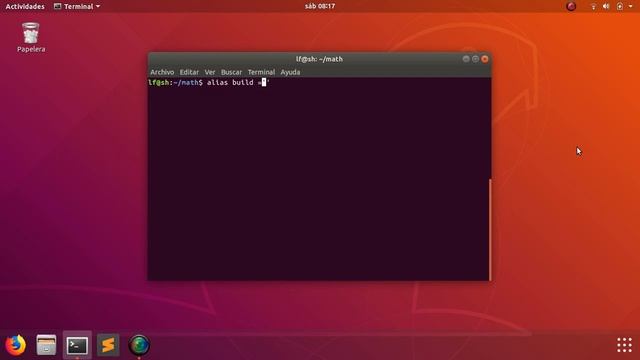
Task: Click the green globe dock icon
Action: pos(139,345)
